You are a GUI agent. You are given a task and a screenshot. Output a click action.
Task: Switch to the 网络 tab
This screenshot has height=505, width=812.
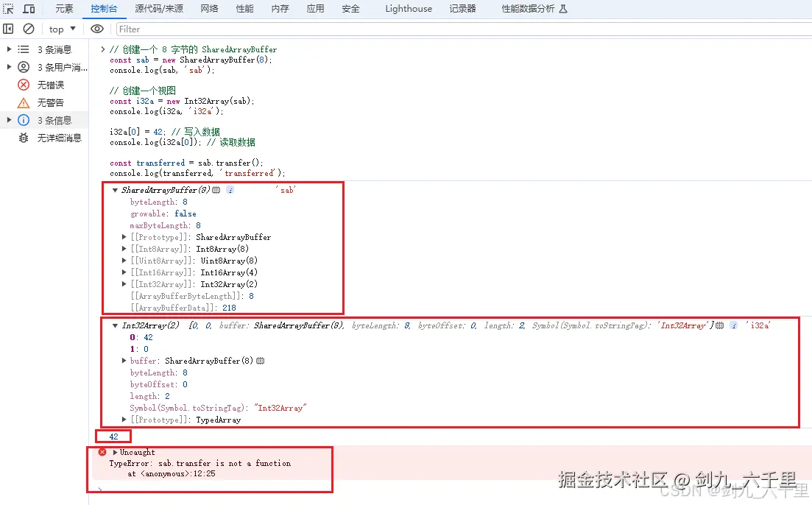point(209,9)
